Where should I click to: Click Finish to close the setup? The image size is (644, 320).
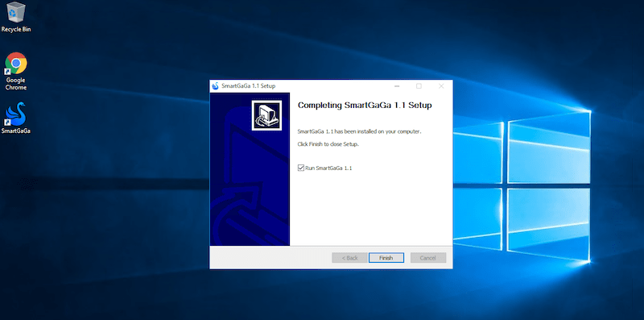coord(386,258)
